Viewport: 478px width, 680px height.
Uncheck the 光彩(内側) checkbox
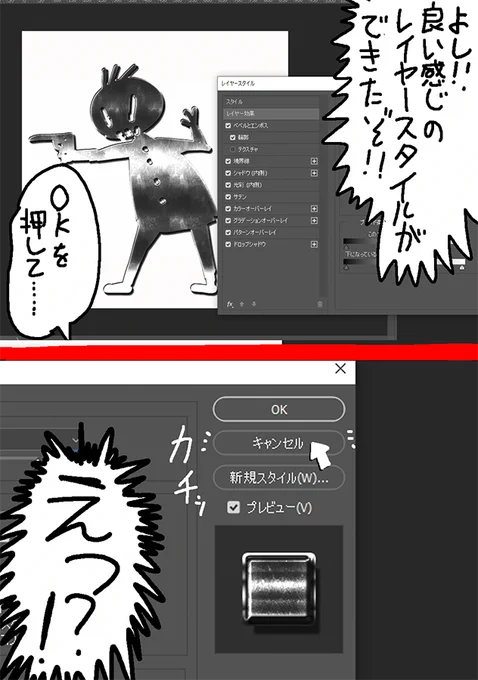coord(228,185)
